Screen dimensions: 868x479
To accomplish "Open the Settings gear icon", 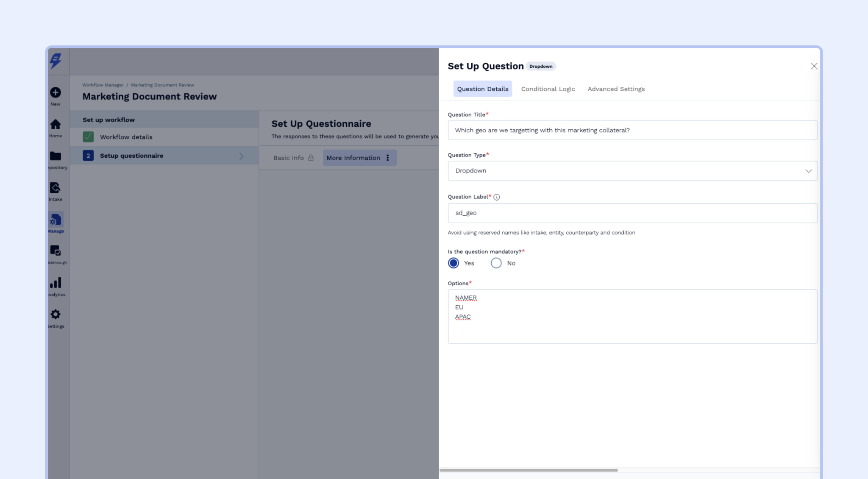I will [x=56, y=315].
